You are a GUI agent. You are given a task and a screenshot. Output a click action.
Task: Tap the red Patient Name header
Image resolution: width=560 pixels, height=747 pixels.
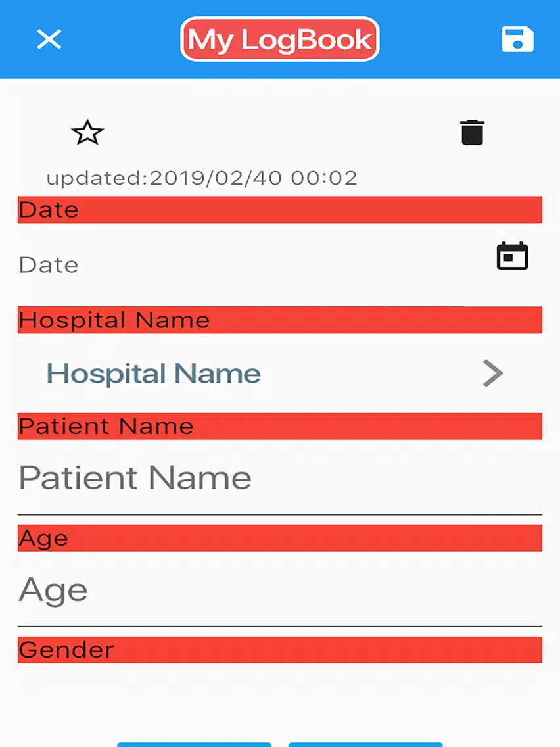point(279,426)
